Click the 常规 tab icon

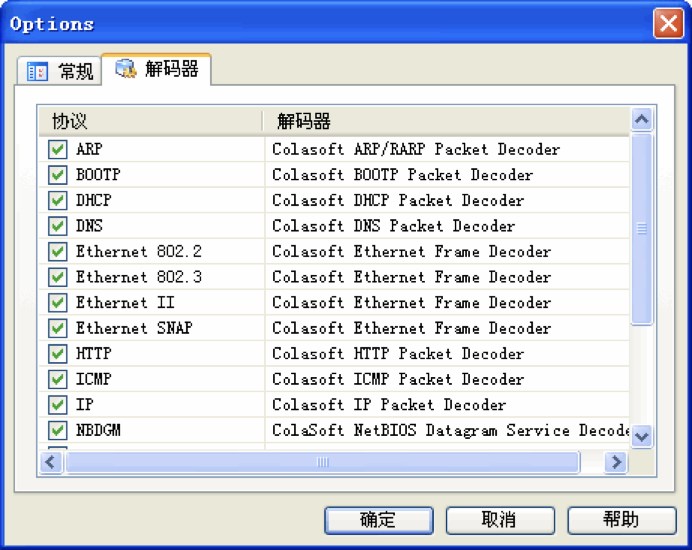pos(38,71)
